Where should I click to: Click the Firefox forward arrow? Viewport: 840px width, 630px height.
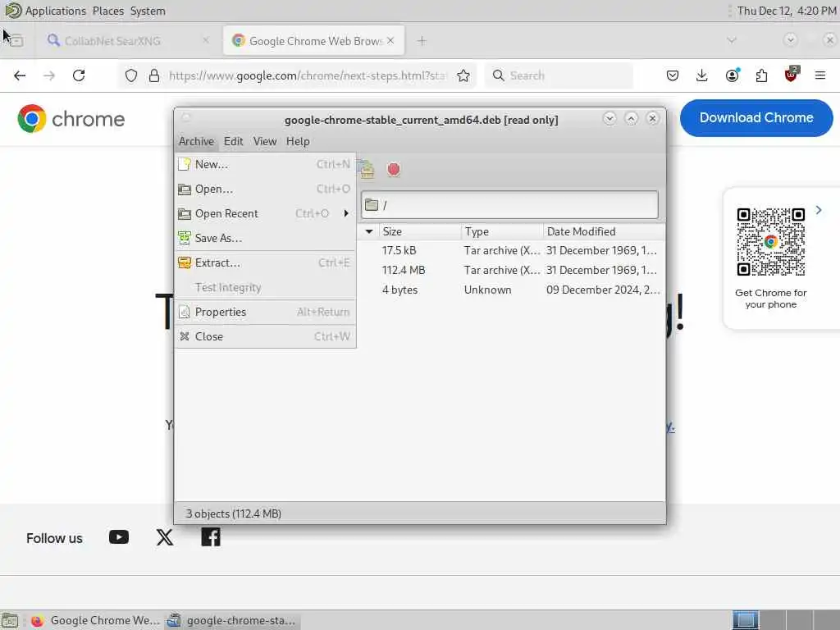[49, 75]
